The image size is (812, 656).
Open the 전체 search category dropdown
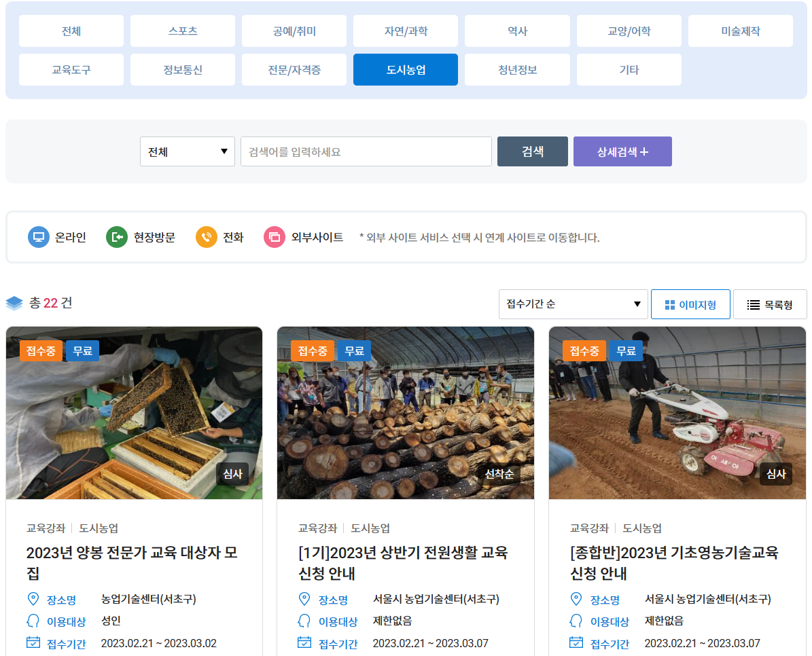click(x=188, y=151)
